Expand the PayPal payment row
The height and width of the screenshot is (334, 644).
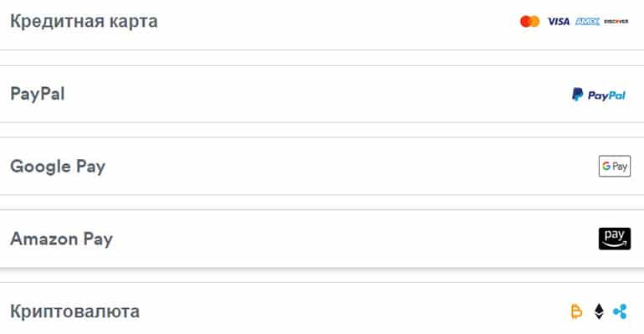click(322, 94)
